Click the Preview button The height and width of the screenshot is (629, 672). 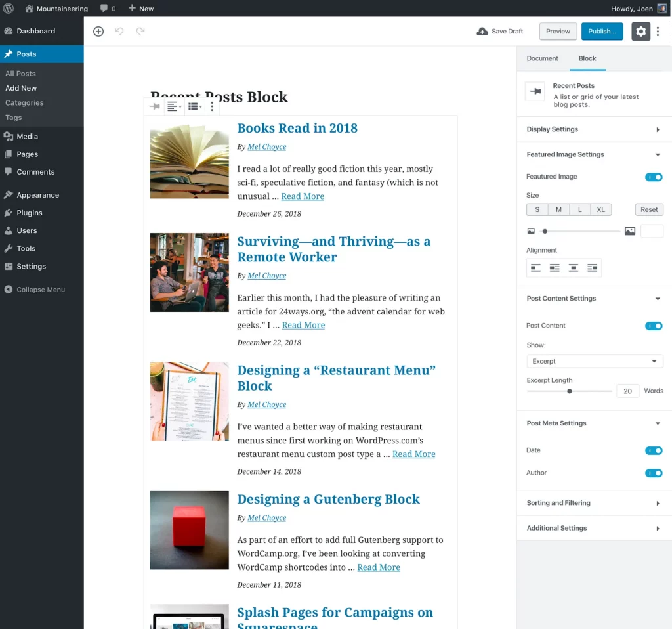[558, 32]
